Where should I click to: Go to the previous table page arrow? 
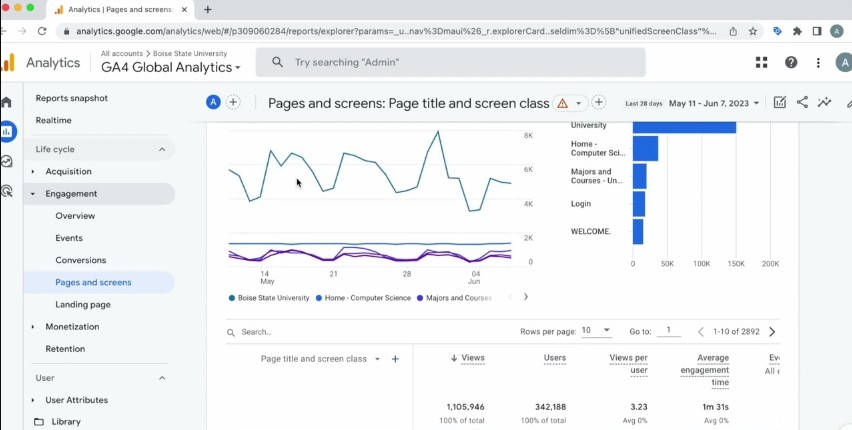[x=701, y=332]
